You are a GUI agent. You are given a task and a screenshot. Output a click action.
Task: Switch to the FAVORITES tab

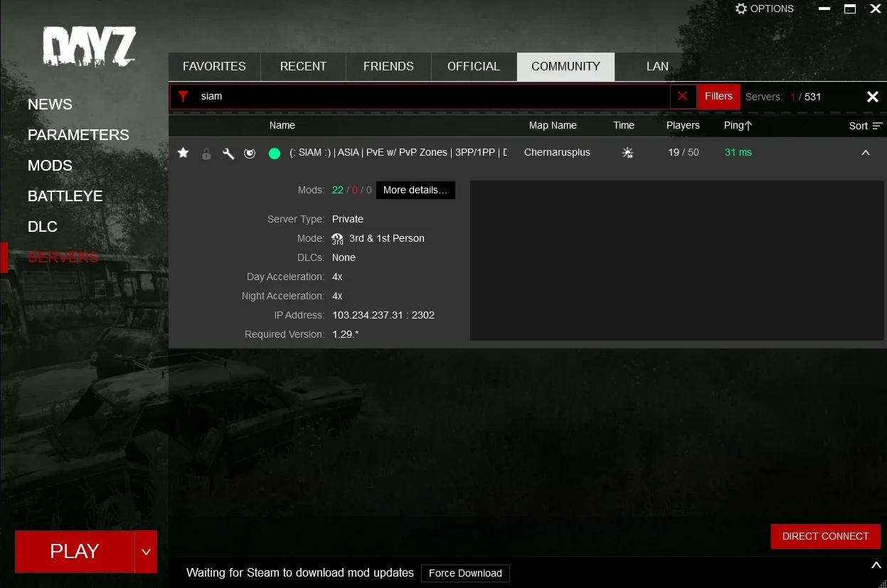tap(214, 66)
